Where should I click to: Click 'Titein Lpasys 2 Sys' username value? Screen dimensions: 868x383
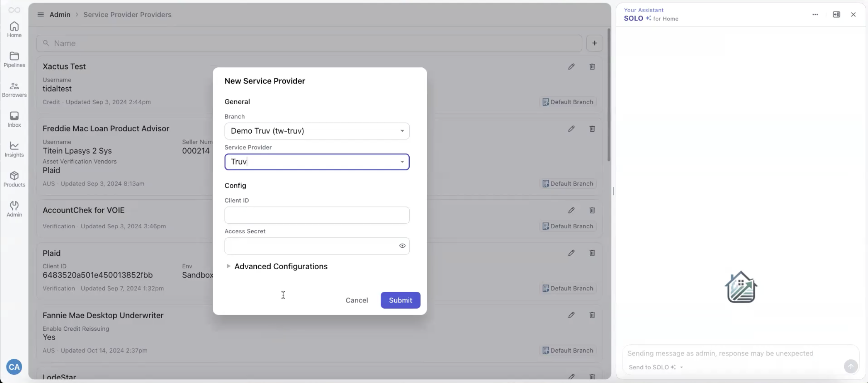click(77, 151)
